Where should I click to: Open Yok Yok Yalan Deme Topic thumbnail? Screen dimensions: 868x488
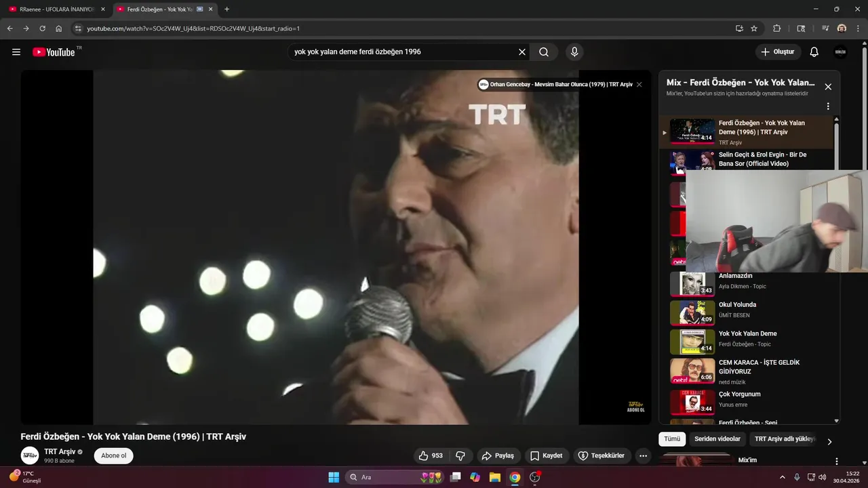pos(692,342)
